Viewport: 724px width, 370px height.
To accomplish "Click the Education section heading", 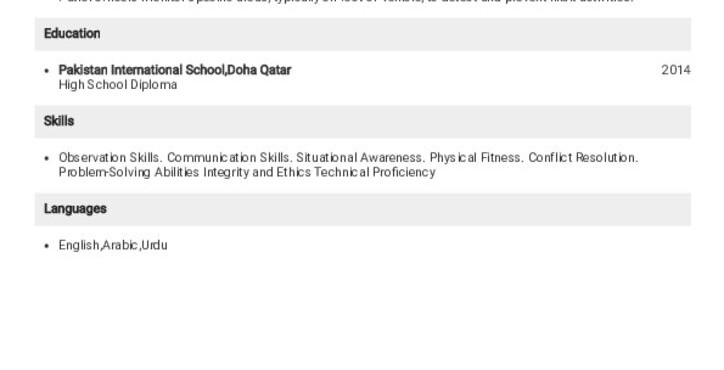I will (72, 34).
